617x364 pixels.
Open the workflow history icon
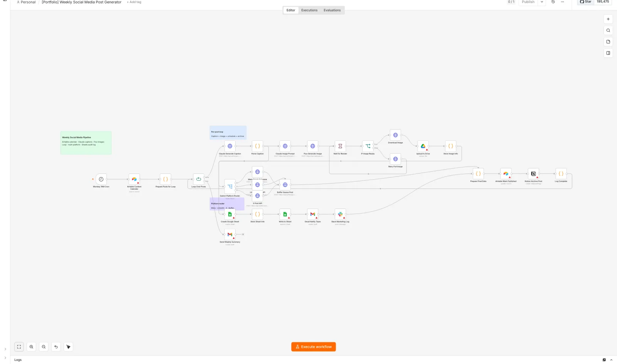click(553, 2)
